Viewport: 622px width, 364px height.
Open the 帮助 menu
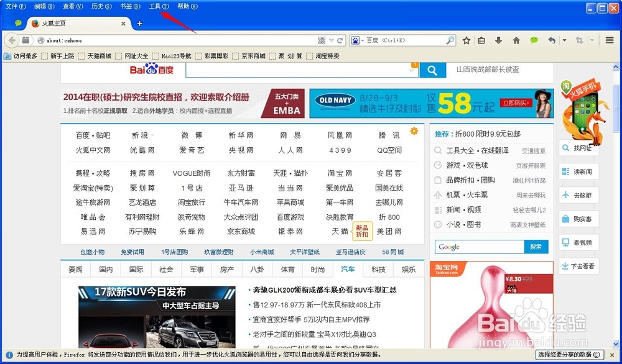pyautogui.click(x=187, y=6)
